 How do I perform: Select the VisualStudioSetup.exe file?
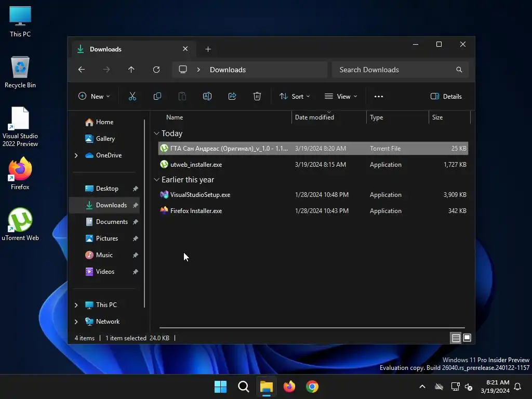click(313, 195)
